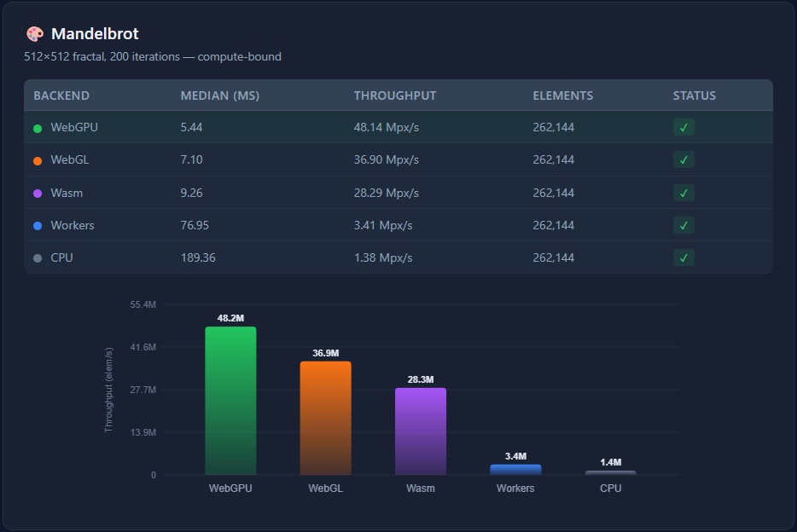797x532 pixels.
Task: Click the checkmark in the WebGPU row
Action: click(x=683, y=127)
